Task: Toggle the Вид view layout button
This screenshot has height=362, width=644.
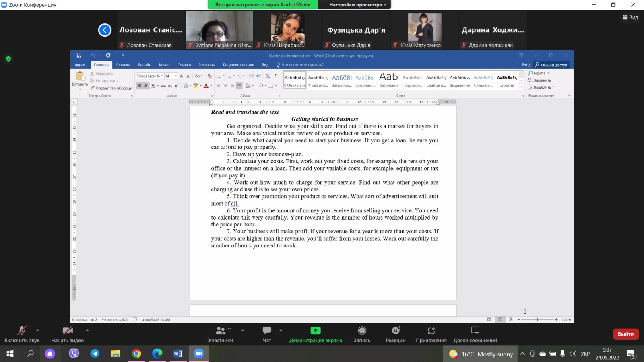Action: (x=630, y=17)
